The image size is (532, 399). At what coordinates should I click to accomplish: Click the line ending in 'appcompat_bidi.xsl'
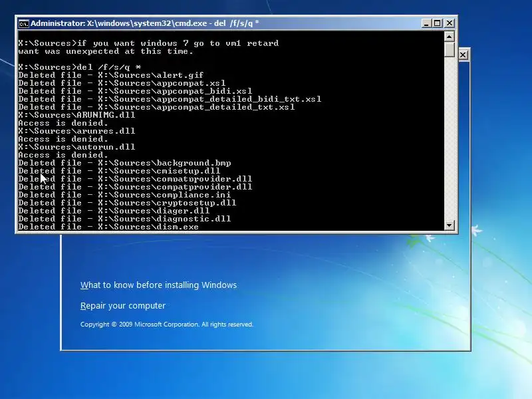pos(135,91)
